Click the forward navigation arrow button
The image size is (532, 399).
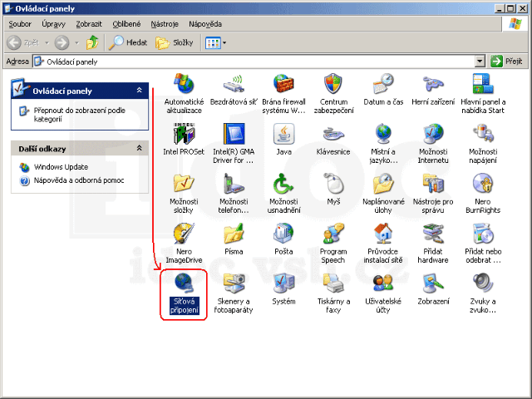click(62, 42)
